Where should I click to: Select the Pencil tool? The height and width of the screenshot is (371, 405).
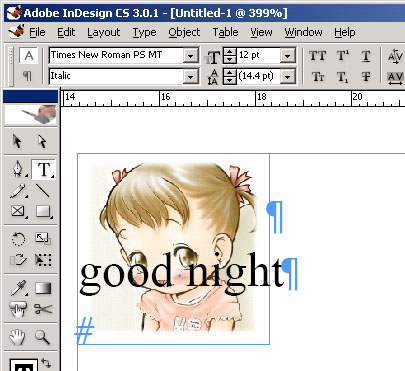point(18,191)
